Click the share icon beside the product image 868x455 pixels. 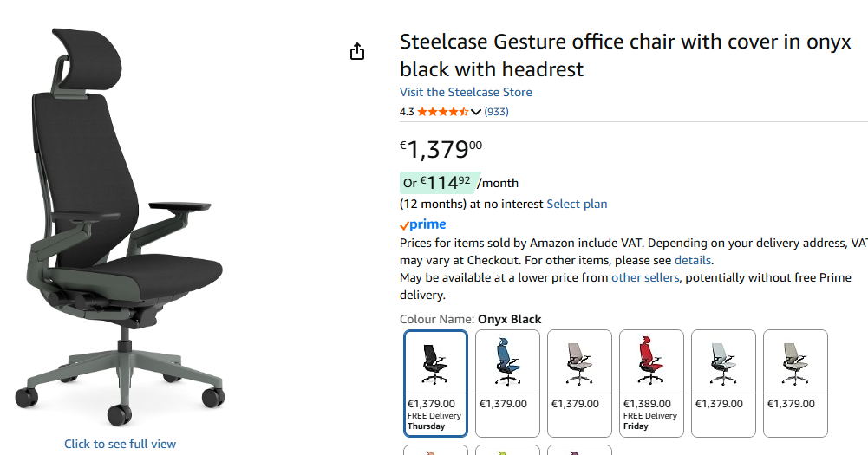[357, 52]
